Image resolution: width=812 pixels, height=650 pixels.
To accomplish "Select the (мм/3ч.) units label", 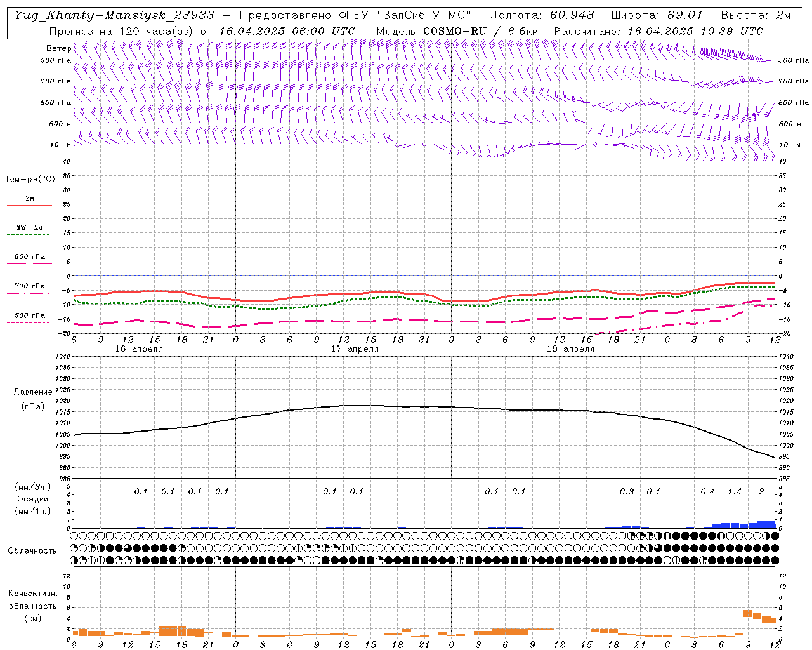I will click(33, 487).
